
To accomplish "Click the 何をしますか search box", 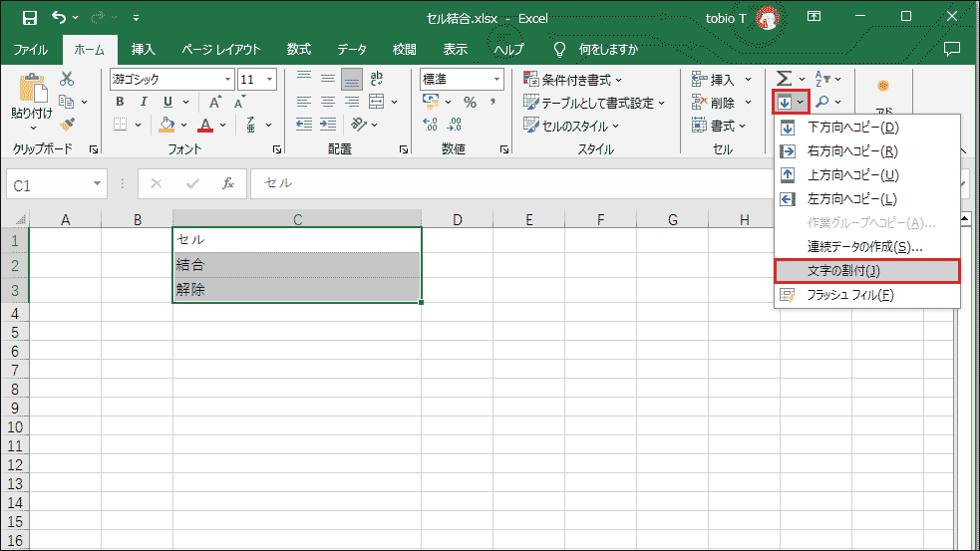I will (x=608, y=50).
